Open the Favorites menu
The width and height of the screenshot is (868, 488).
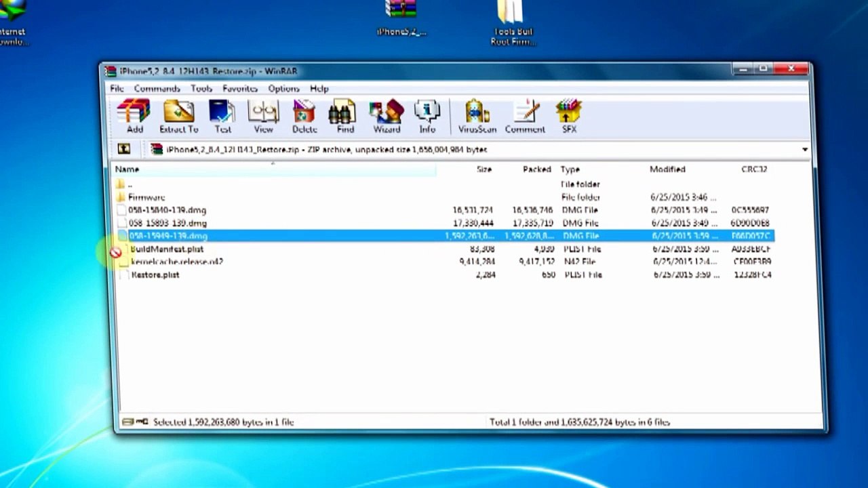tap(240, 89)
